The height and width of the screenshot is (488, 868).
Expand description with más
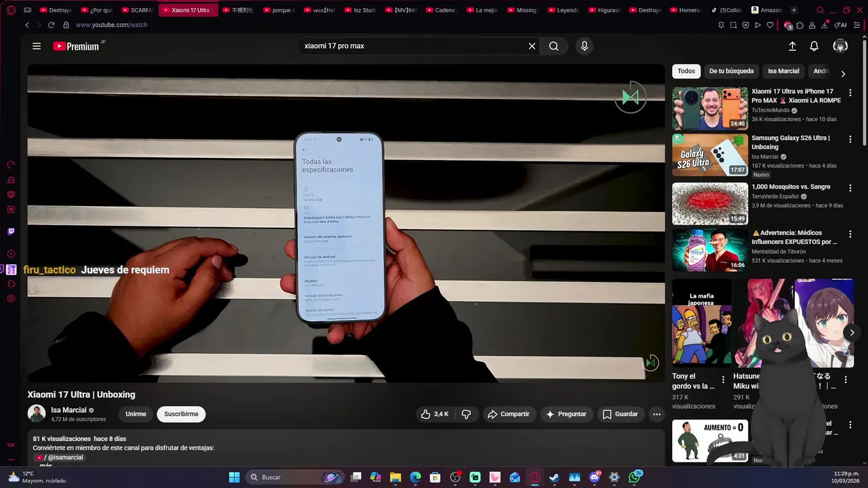pyautogui.click(x=45, y=466)
